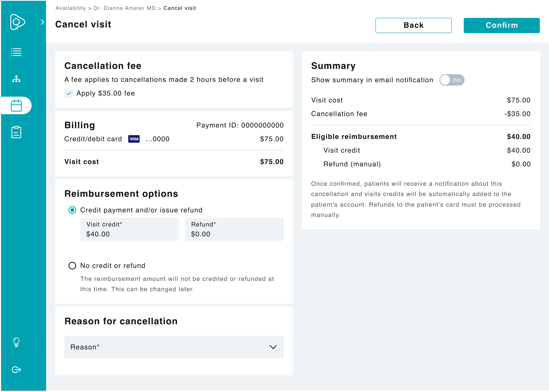
Task: Click the Confirm button
Action: [501, 25]
